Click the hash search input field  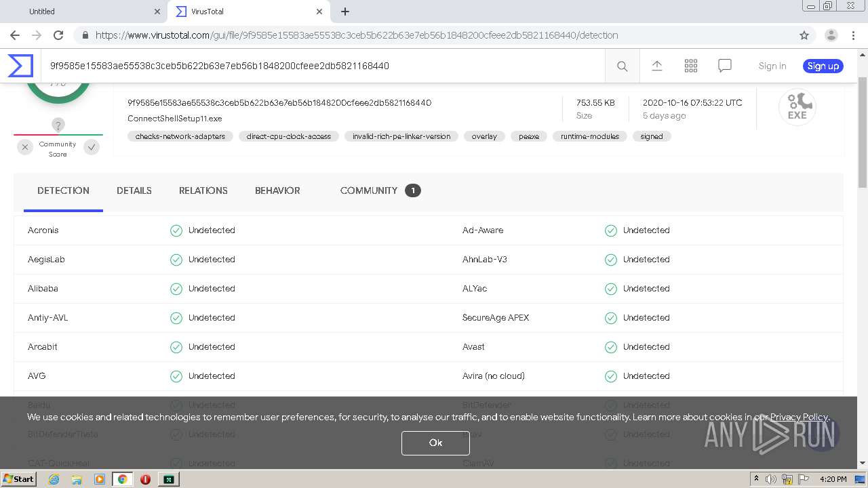[323, 66]
